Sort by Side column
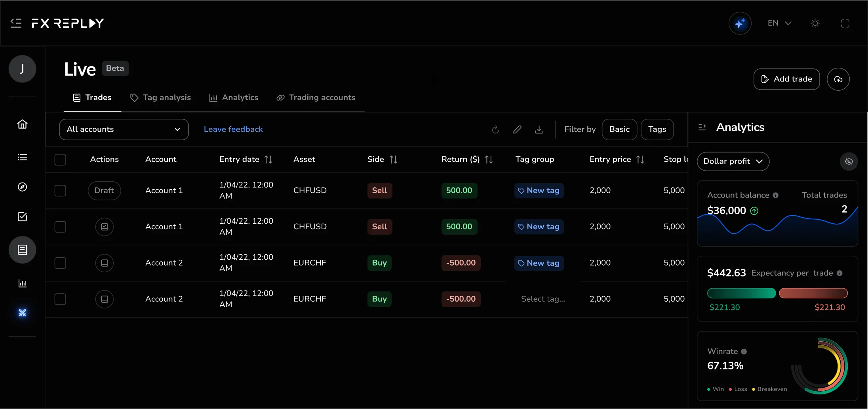868x409 pixels. coord(393,160)
